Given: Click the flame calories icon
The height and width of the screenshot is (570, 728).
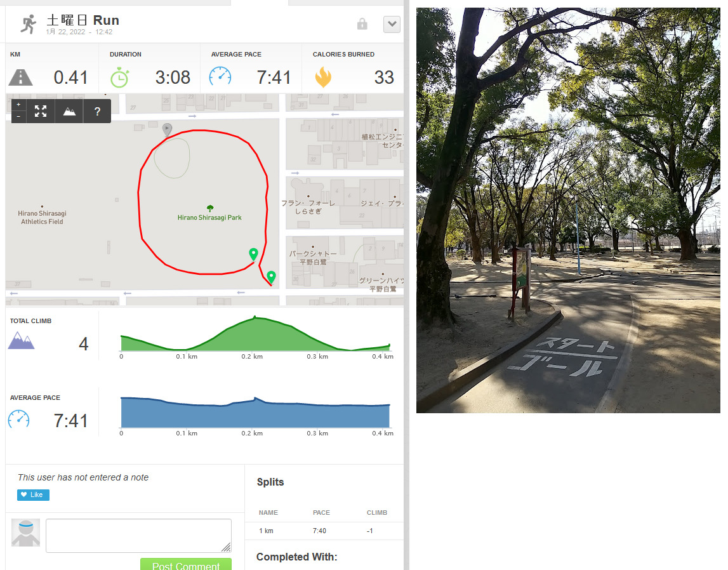Looking at the screenshot, I should click(323, 77).
